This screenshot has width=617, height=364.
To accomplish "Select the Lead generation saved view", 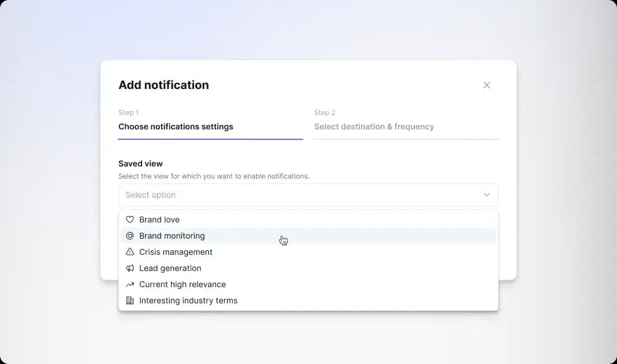I will click(170, 268).
